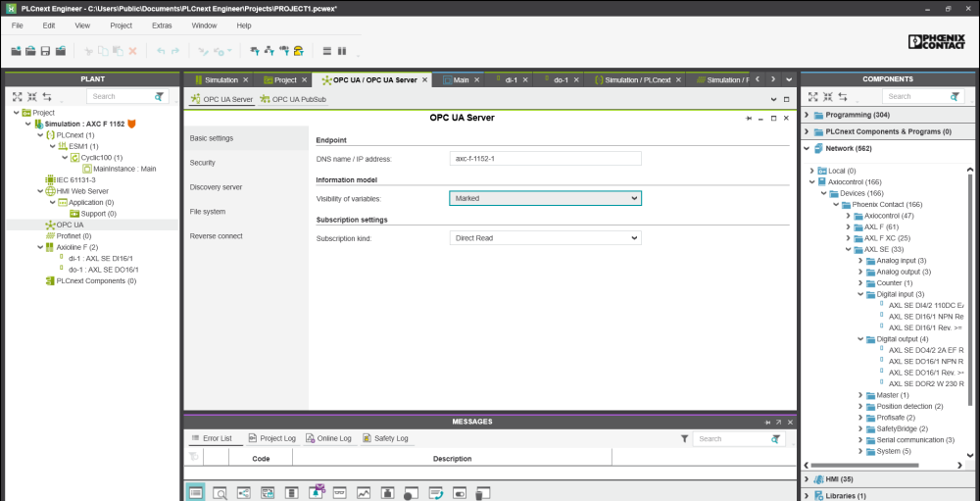Screen dimensions: 980x501
Task: Open the Visibility of variables dropdown
Action: pyautogui.click(x=545, y=198)
